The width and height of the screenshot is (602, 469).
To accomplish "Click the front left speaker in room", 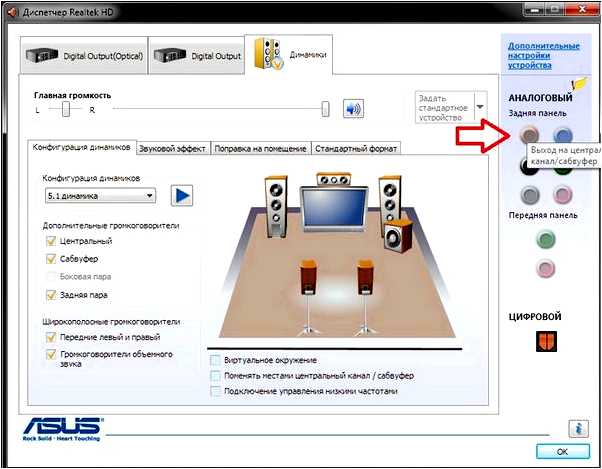I will [x=276, y=206].
